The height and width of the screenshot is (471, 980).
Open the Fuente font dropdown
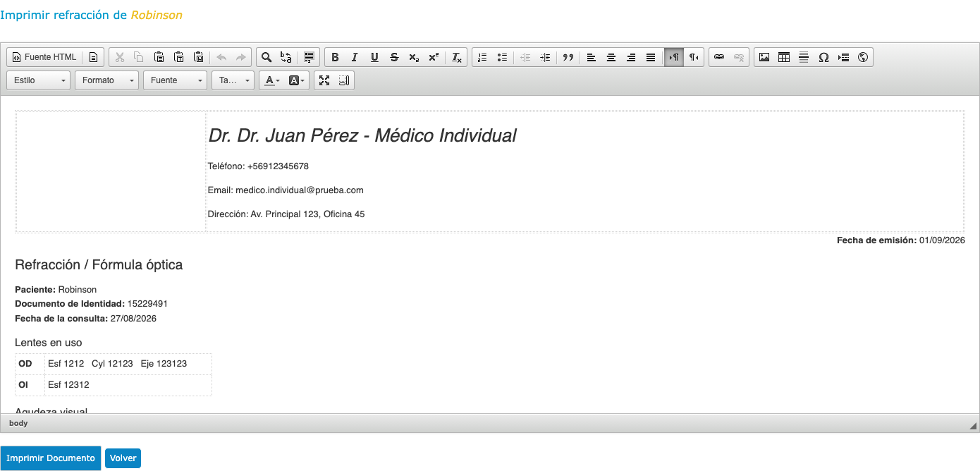click(176, 80)
